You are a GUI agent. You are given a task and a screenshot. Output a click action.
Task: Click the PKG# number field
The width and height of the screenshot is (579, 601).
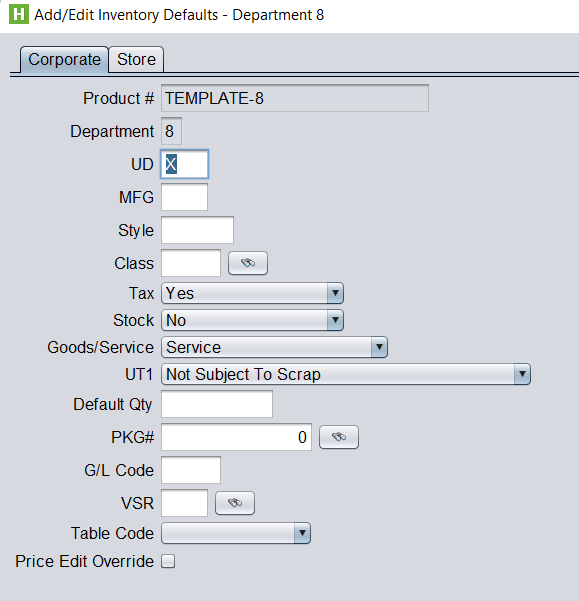coord(236,437)
